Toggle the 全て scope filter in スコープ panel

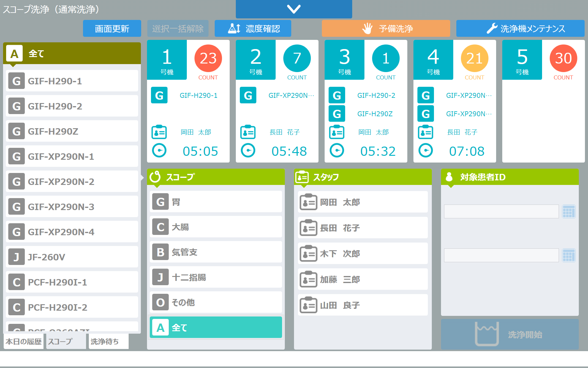click(x=216, y=328)
